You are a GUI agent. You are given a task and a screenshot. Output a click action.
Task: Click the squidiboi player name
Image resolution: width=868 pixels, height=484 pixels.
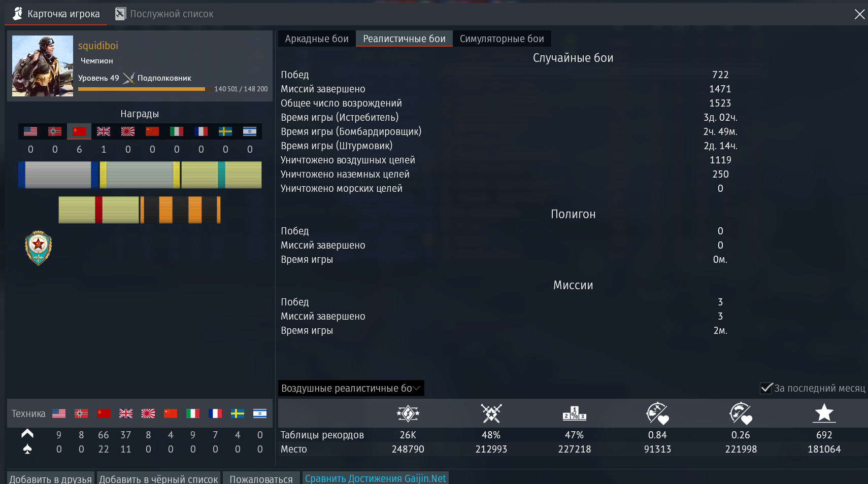pyautogui.click(x=98, y=46)
